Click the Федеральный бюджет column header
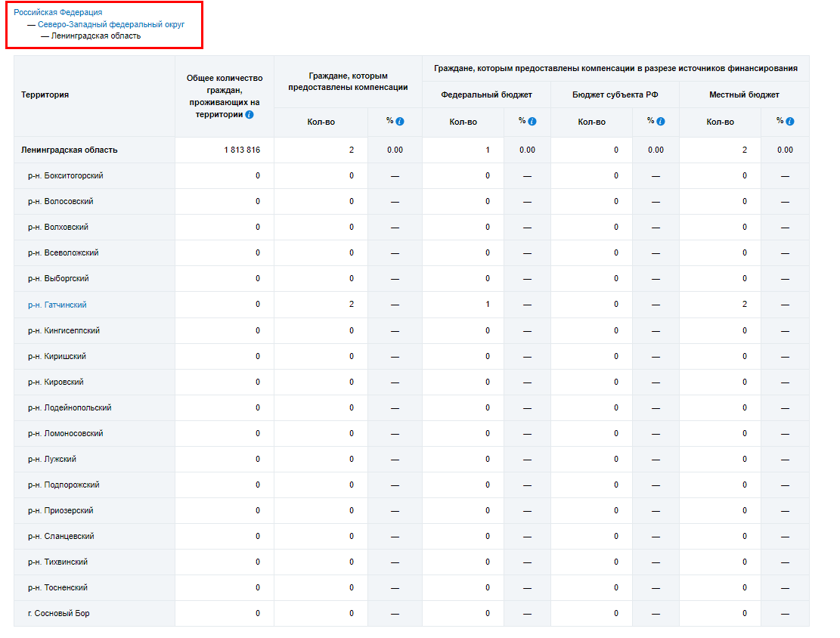 click(486, 95)
